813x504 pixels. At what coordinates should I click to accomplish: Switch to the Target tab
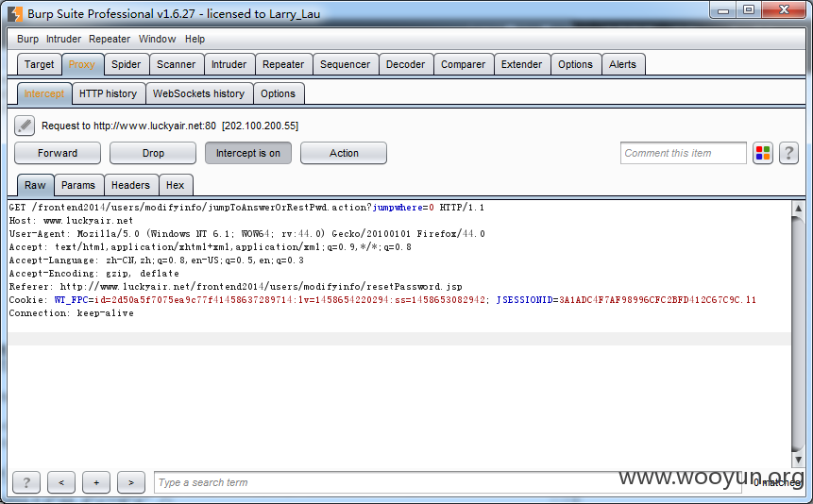[x=39, y=64]
